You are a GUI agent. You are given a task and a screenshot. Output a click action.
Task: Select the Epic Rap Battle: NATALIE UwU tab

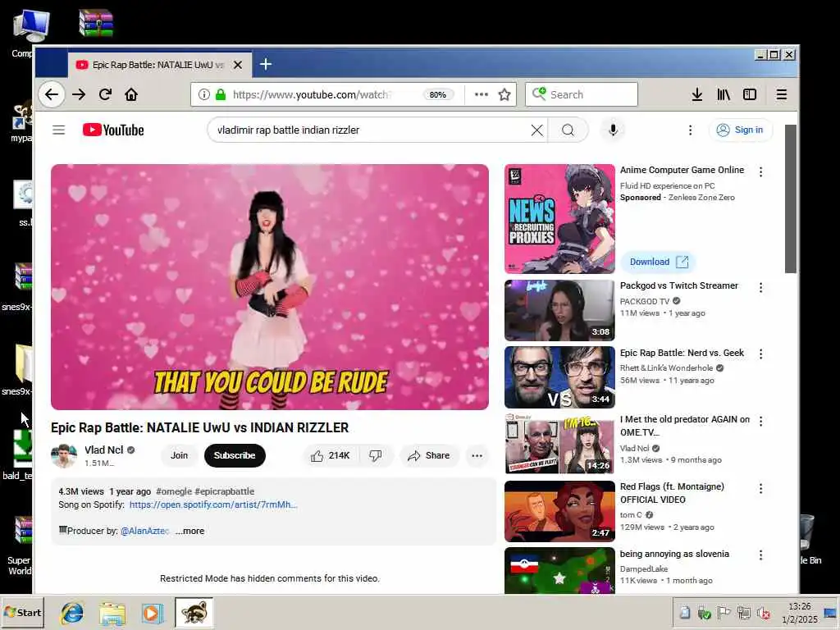159,65
